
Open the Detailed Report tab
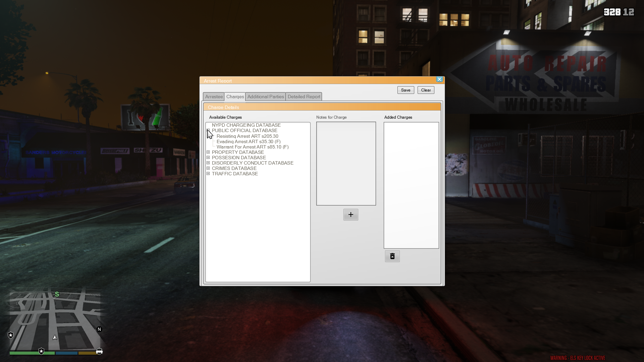304,97
